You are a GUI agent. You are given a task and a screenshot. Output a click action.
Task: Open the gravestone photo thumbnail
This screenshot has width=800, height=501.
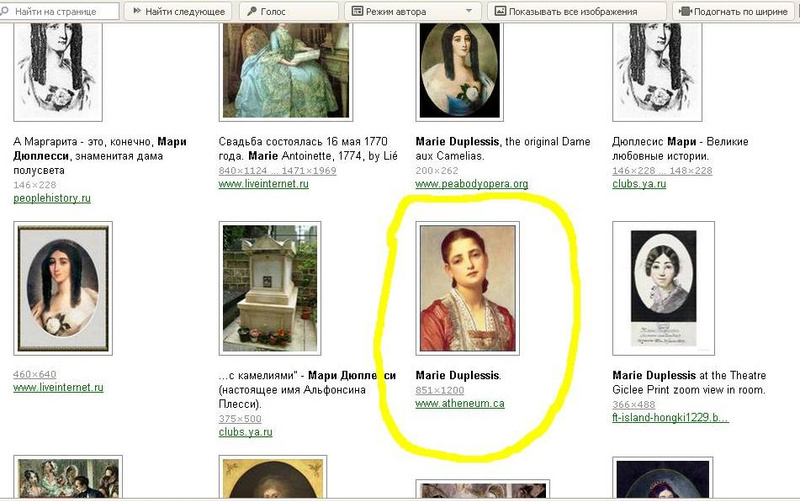coord(269,288)
